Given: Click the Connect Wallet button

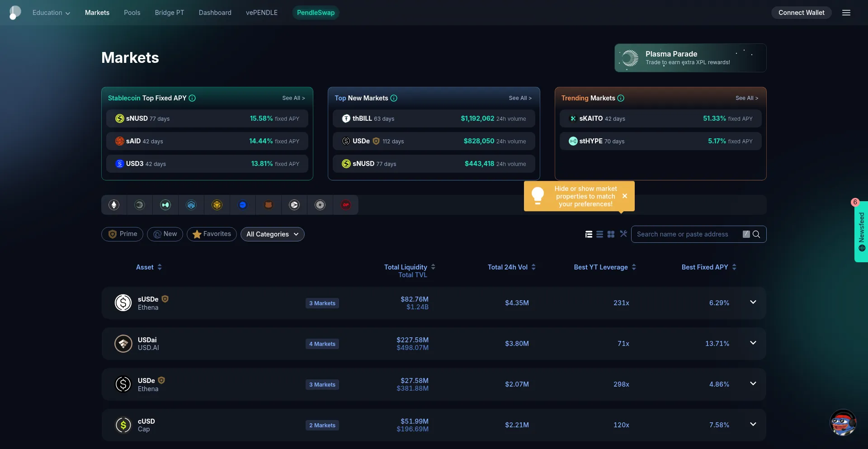Looking at the screenshot, I should [x=801, y=13].
